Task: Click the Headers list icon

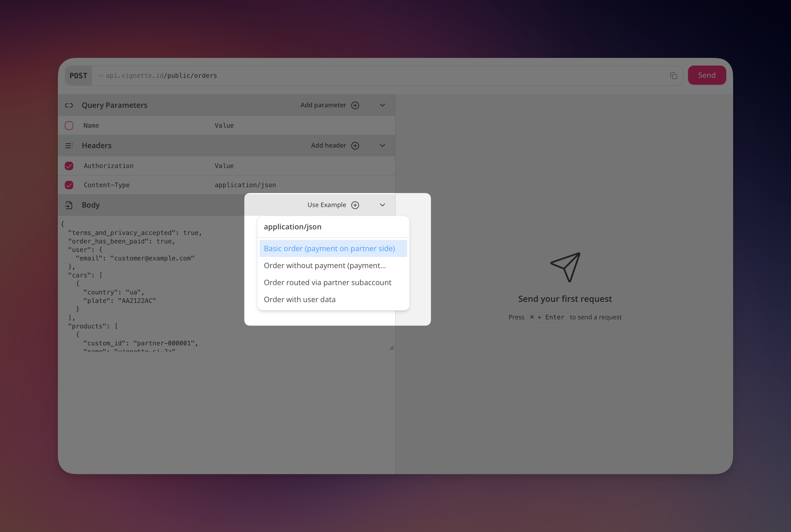Action: click(69, 145)
